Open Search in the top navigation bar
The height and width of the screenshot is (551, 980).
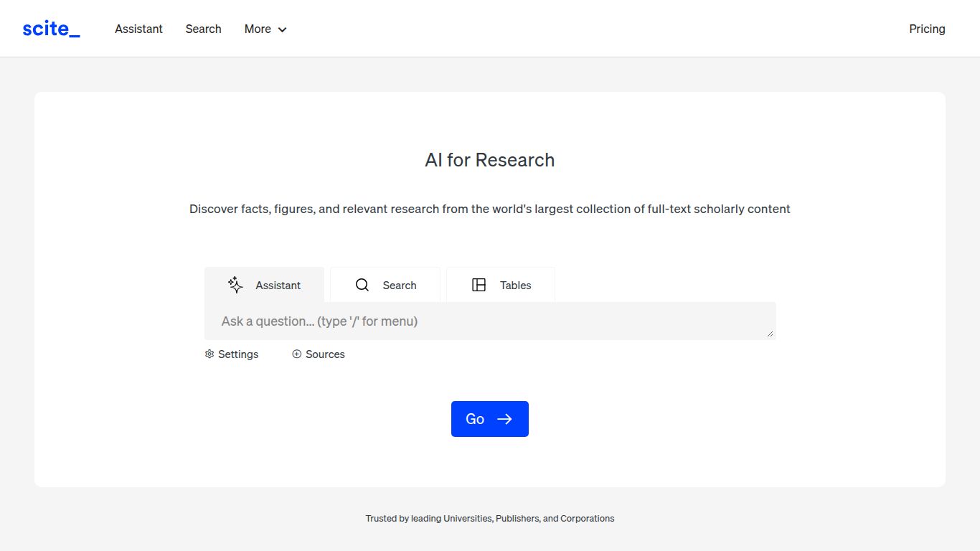(203, 29)
